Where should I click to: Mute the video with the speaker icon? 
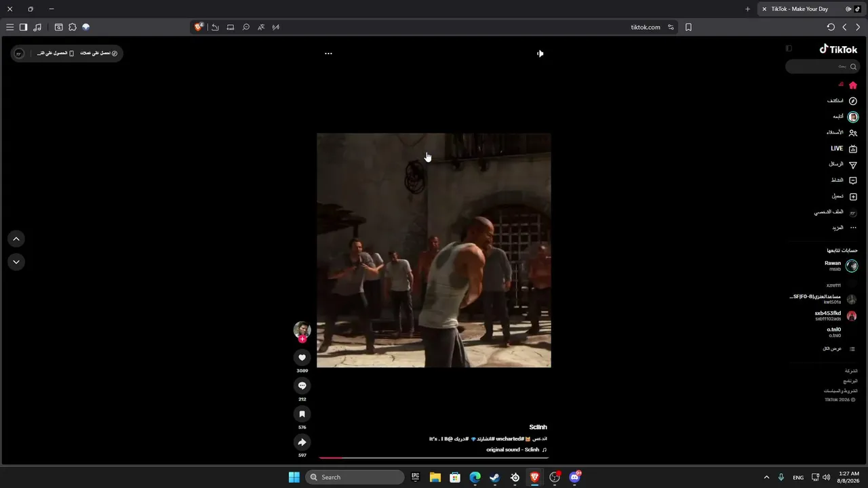point(540,54)
